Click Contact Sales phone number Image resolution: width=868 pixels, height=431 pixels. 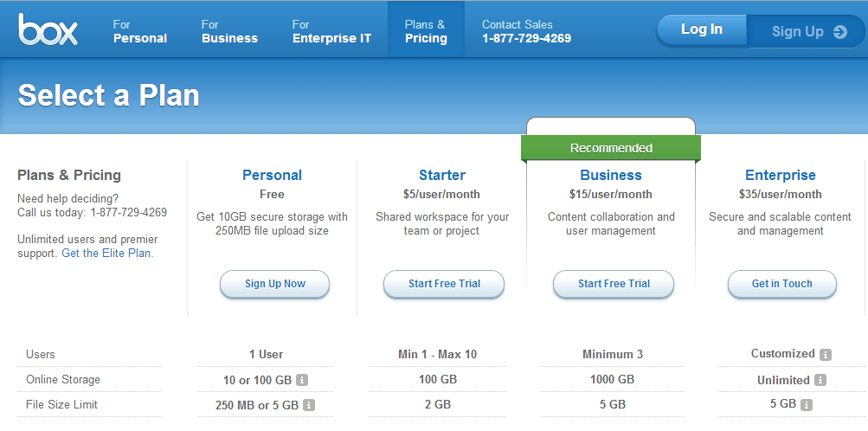click(x=526, y=38)
